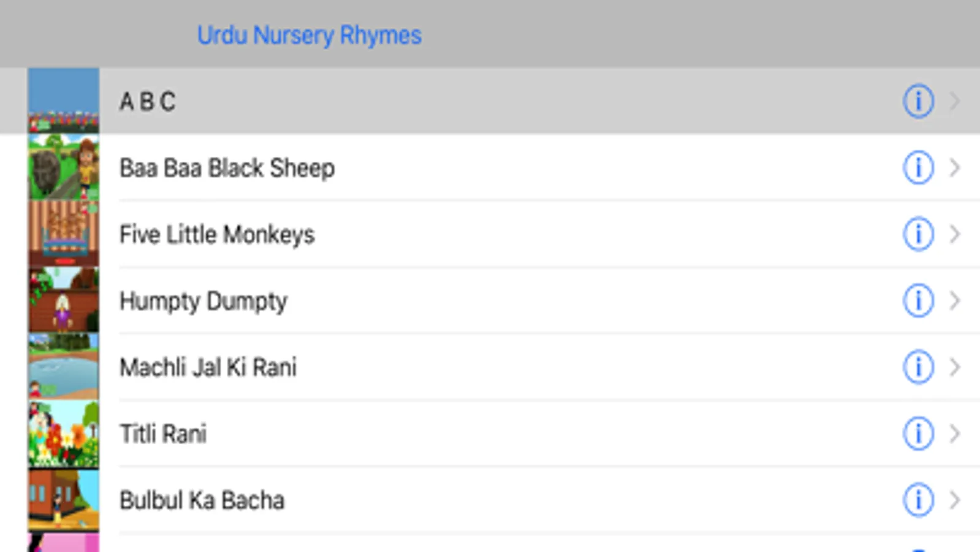Click the Humpty Dumpty thumbnail image
Viewport: 980px width, 552px height.
[x=63, y=301]
